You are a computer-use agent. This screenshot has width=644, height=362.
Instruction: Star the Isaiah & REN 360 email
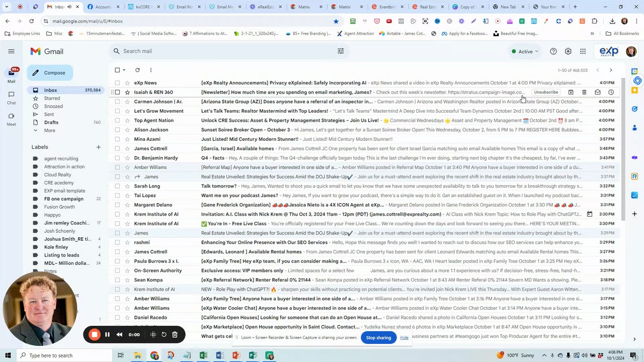(x=127, y=93)
